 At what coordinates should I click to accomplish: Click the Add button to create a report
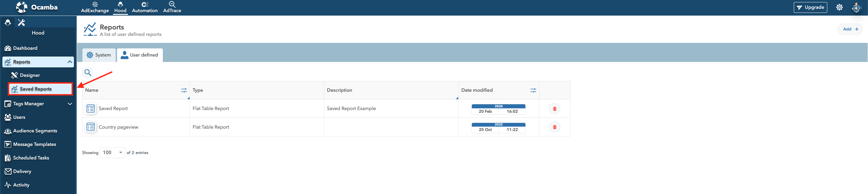[850, 29]
